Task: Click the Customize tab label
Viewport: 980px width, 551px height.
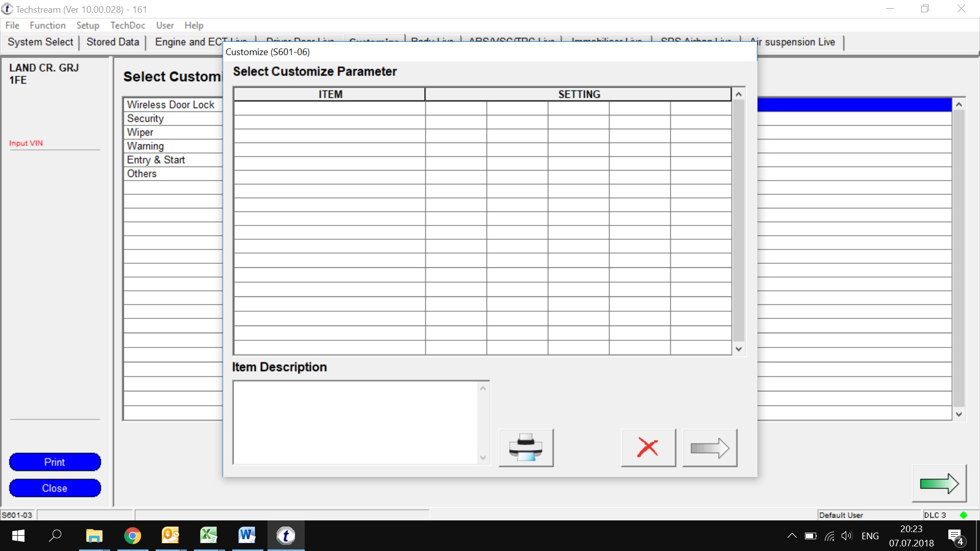Action: click(x=373, y=41)
